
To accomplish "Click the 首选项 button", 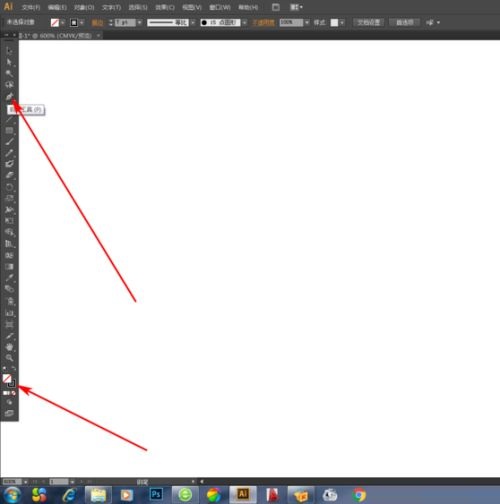I will coord(405,22).
